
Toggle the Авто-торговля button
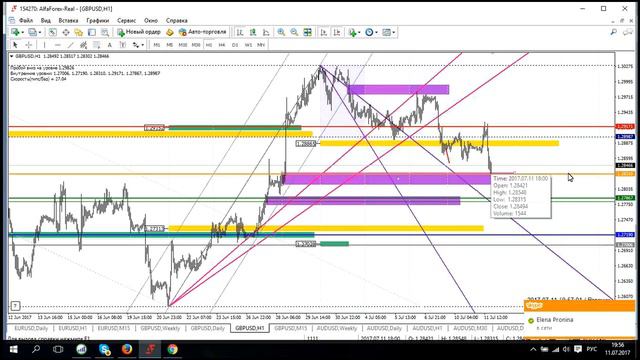tap(202, 32)
